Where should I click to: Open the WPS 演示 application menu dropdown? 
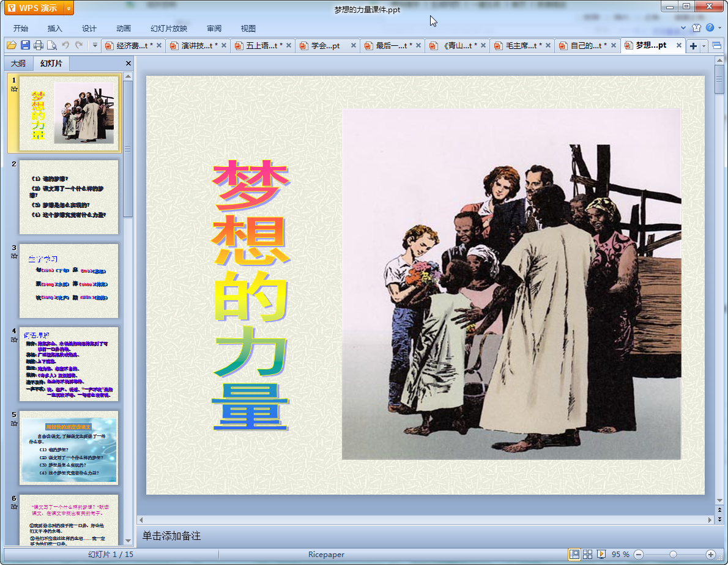click(69, 8)
